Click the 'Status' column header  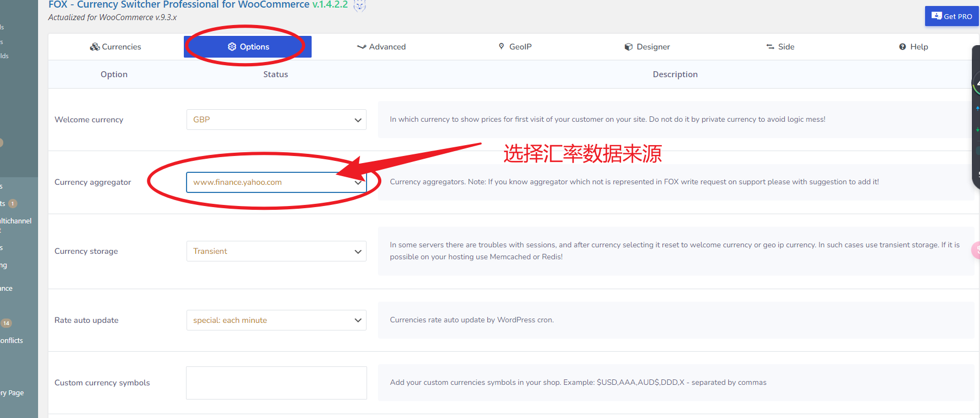pyautogui.click(x=276, y=74)
